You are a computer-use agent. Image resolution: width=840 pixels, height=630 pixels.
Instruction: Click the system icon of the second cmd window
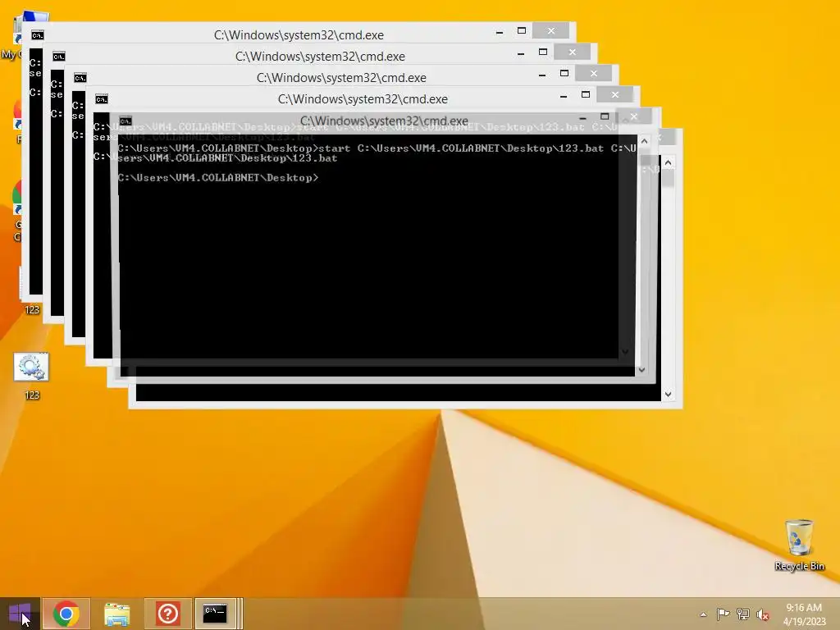[58, 57]
